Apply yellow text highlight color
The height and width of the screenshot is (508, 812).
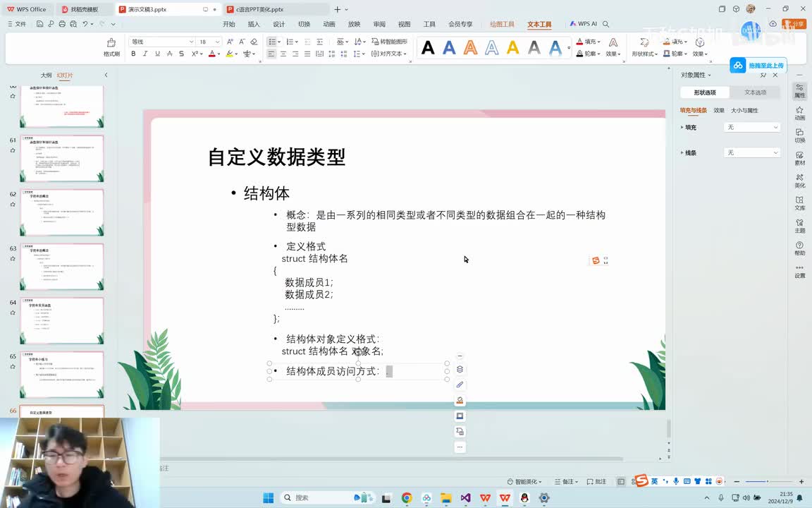pos(229,54)
